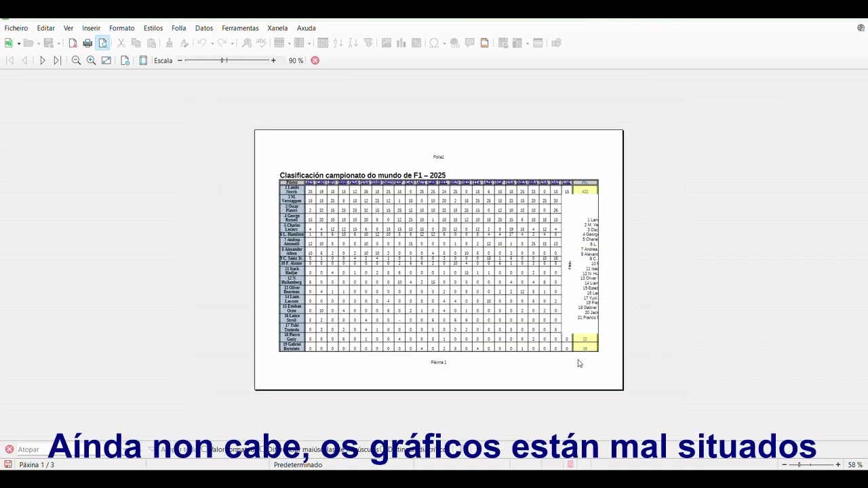Expand the Freeze rows and columns dropdown arrow
Image resolution: width=868 pixels, height=488 pixels.
click(528, 43)
